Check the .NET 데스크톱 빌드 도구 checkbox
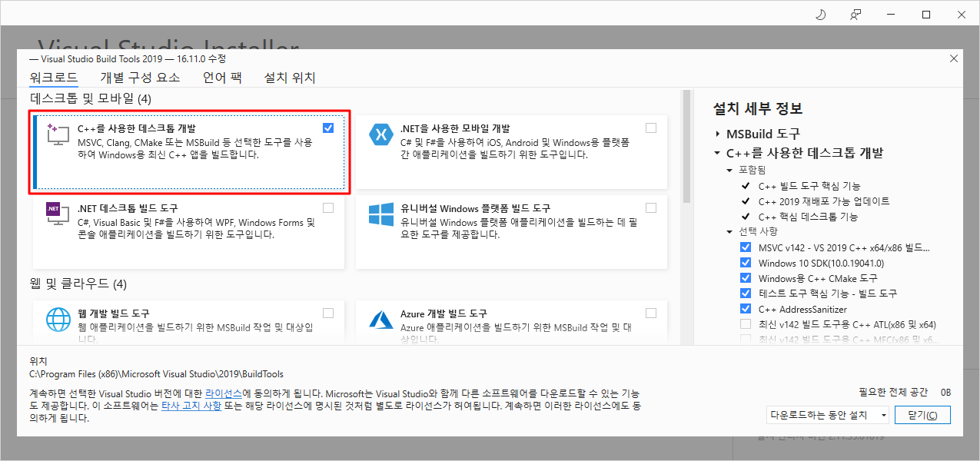 click(328, 207)
